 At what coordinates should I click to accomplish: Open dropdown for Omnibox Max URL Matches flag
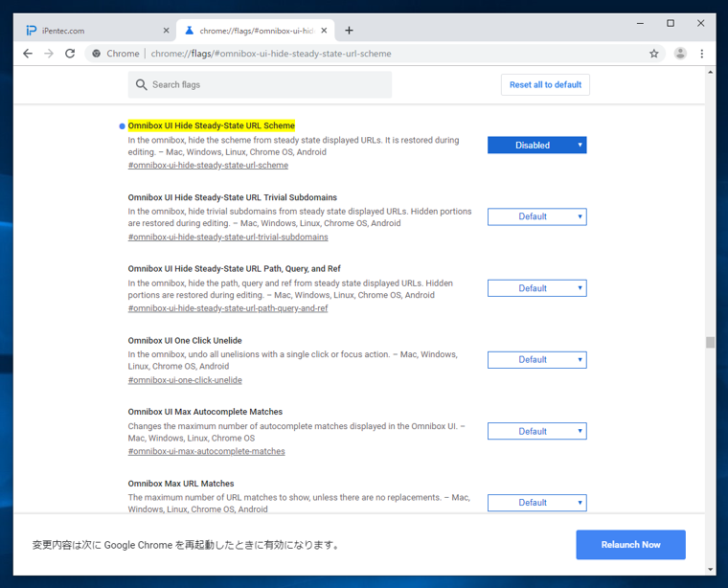point(536,503)
